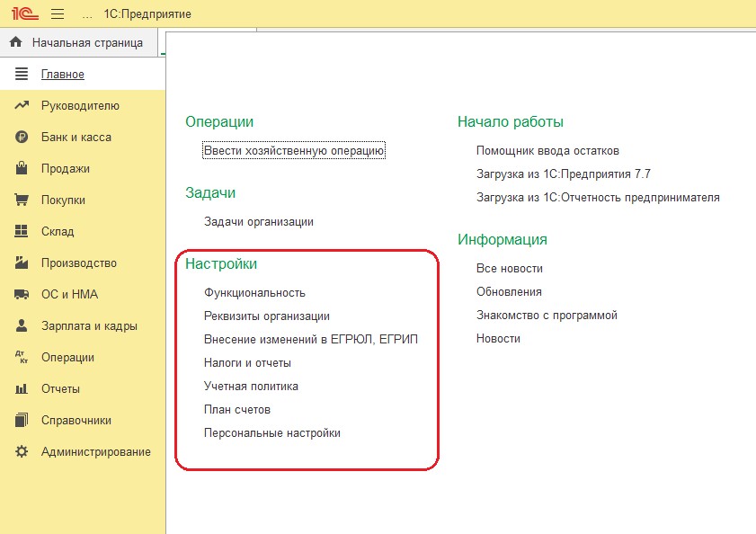Click the Производство factory icon
The image size is (756, 534).
pyautogui.click(x=22, y=263)
